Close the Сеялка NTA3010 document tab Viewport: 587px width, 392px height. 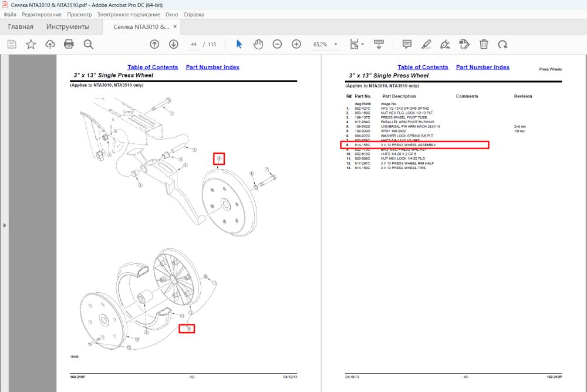175,26
